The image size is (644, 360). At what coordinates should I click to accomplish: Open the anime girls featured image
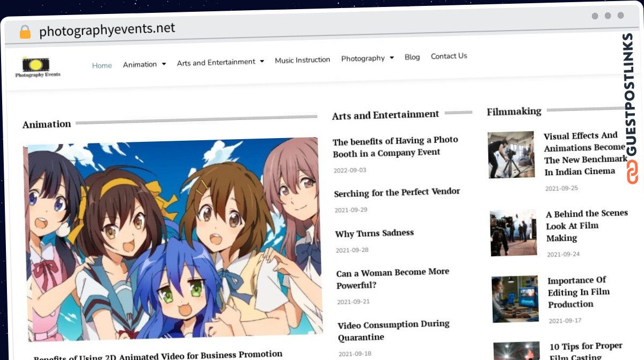(x=174, y=240)
